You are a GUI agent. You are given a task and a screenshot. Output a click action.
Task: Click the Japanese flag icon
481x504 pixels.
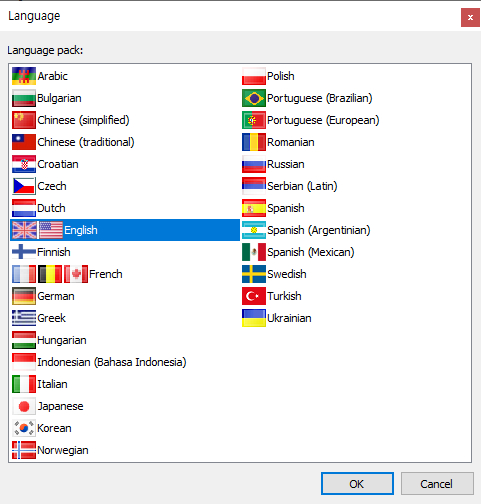point(24,406)
